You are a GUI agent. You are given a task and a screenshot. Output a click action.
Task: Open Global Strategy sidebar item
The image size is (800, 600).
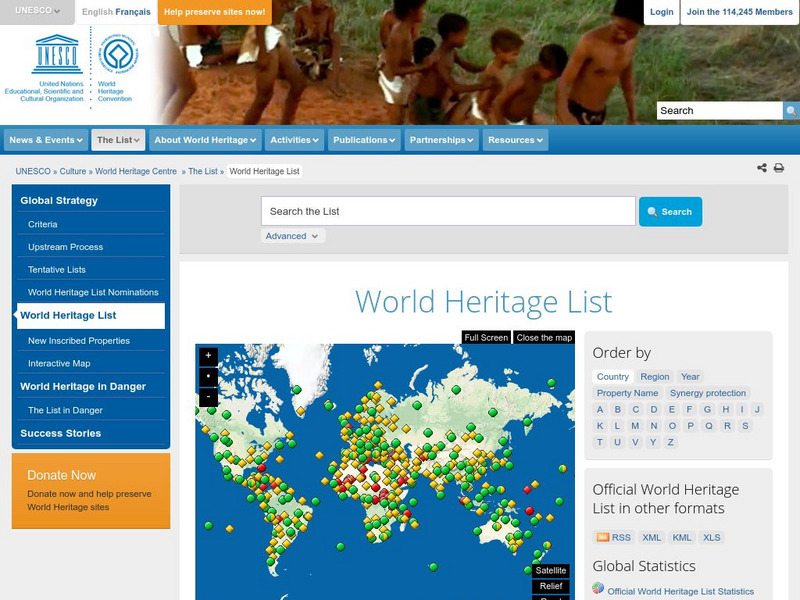pyautogui.click(x=91, y=201)
